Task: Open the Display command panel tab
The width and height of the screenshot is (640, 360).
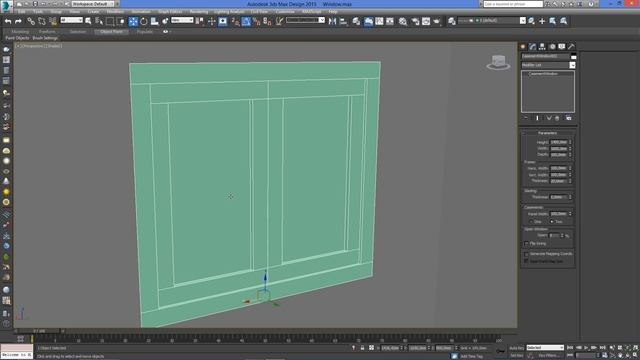Action: (562, 47)
